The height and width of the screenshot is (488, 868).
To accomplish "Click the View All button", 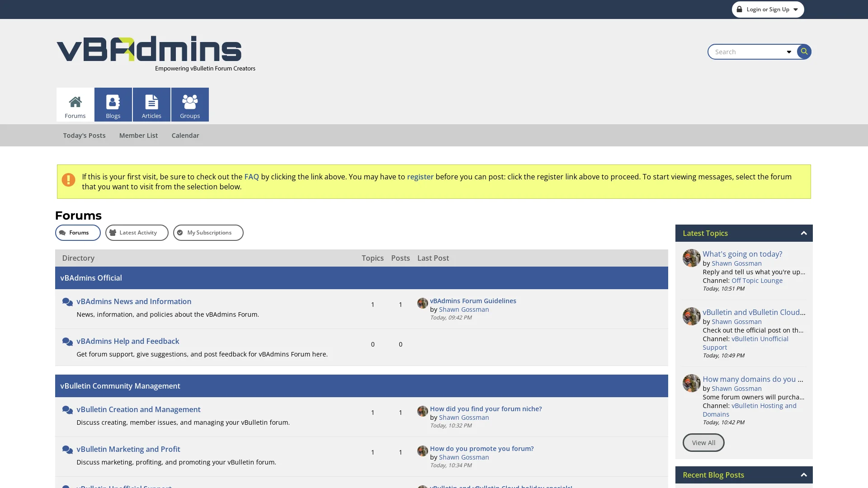I will click(x=703, y=443).
